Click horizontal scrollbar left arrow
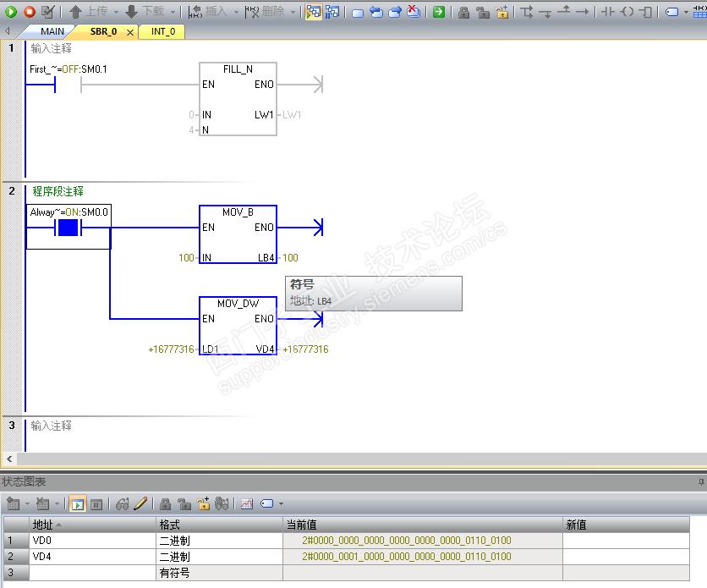This screenshot has width=707, height=588. [9, 459]
